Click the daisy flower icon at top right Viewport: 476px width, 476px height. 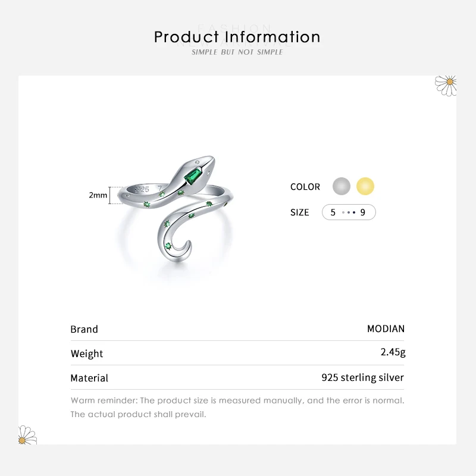tap(446, 84)
